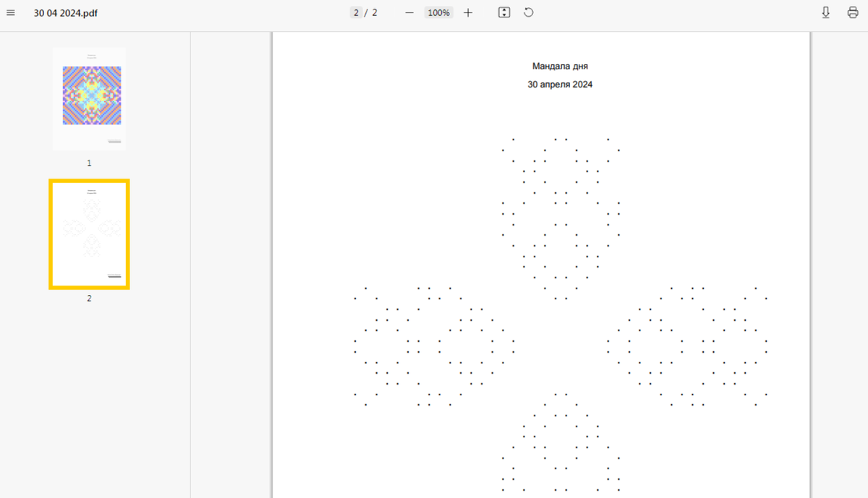
Task: Click the heading 'Мандала дня'
Action: pyautogui.click(x=560, y=66)
